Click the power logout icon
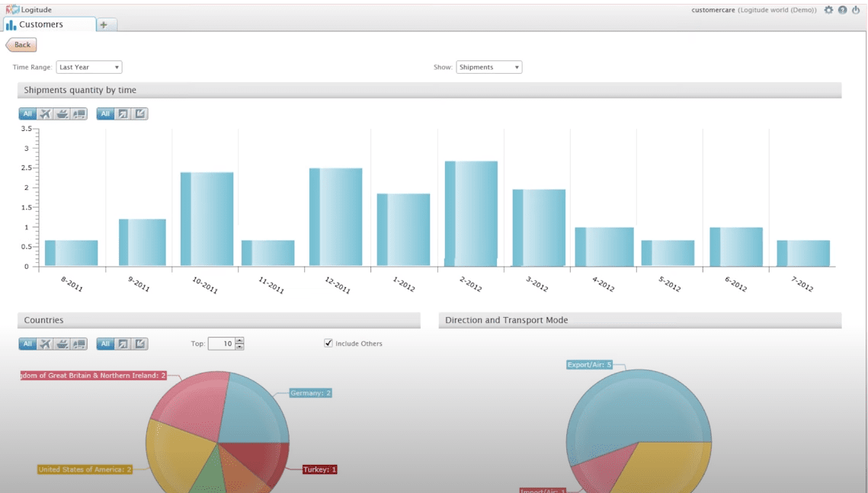Viewport: 868px width, 493px height. (856, 10)
